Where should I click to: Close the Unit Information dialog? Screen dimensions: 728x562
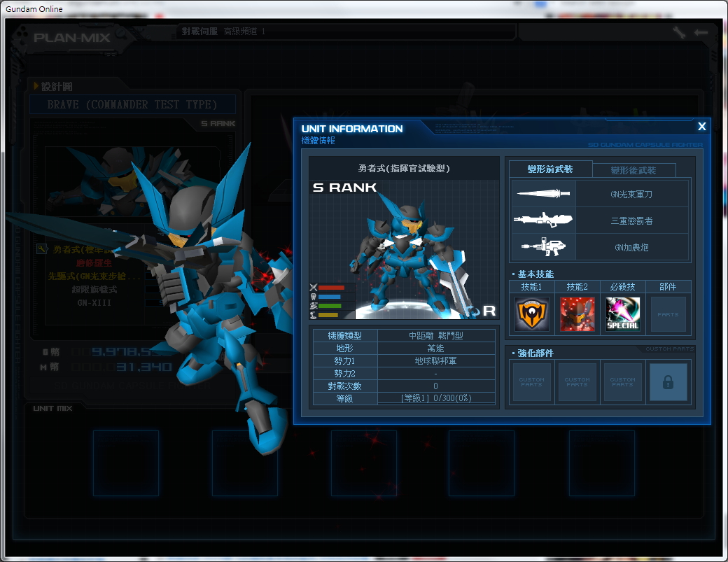(701, 127)
